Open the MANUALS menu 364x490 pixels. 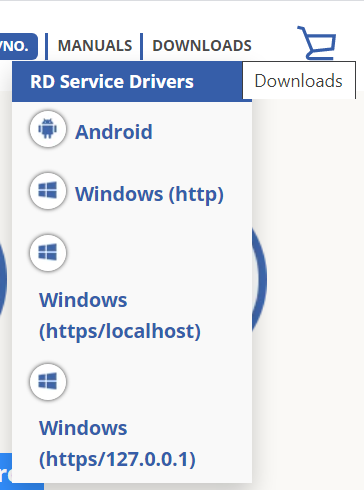coord(95,46)
